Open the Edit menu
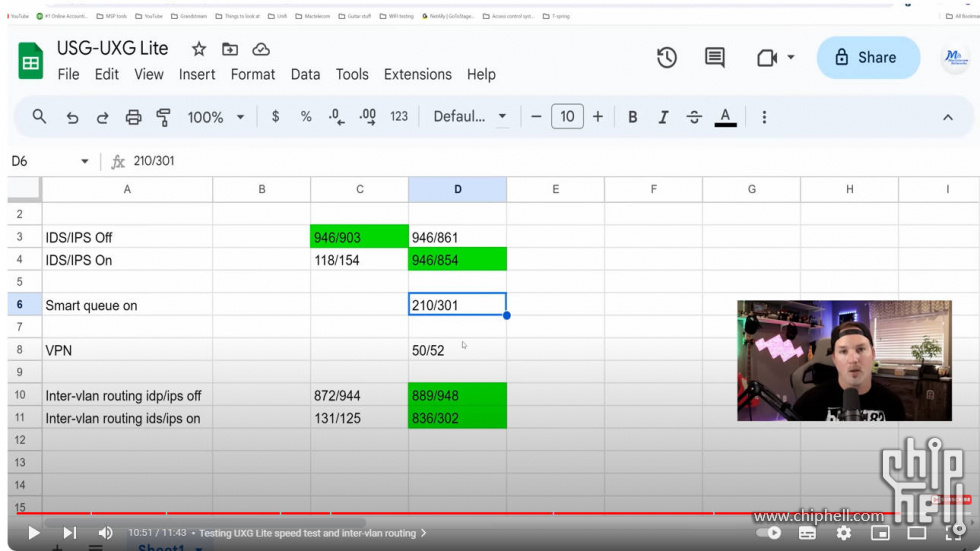980x551 pixels. click(106, 74)
